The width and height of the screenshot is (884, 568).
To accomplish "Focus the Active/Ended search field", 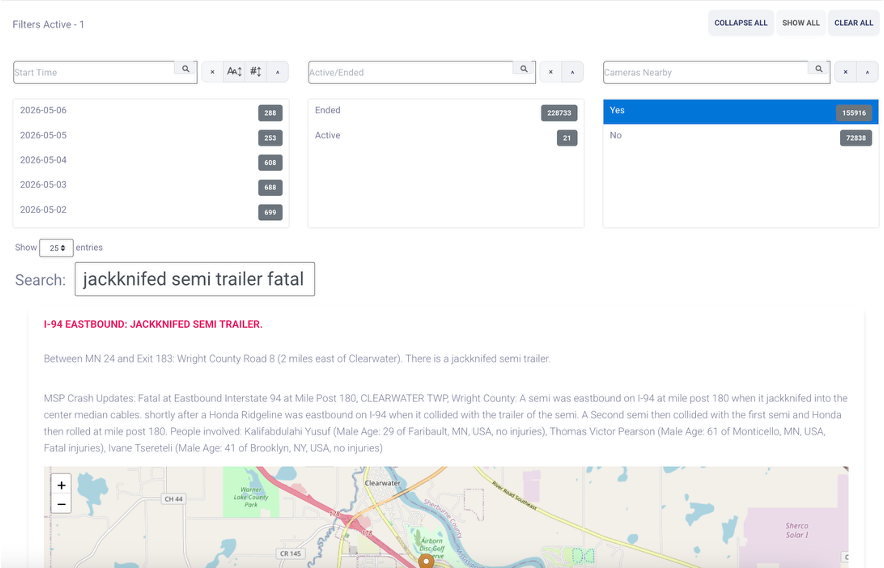I will (x=411, y=72).
